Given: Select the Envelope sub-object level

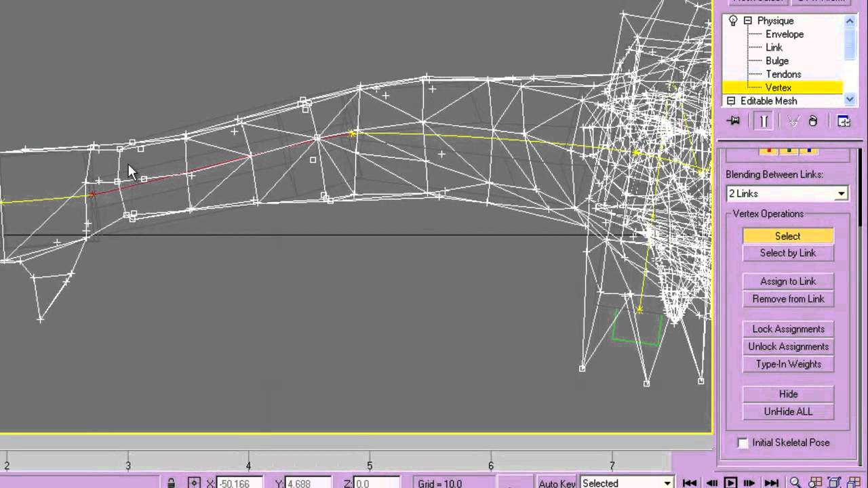Looking at the screenshot, I should point(785,34).
